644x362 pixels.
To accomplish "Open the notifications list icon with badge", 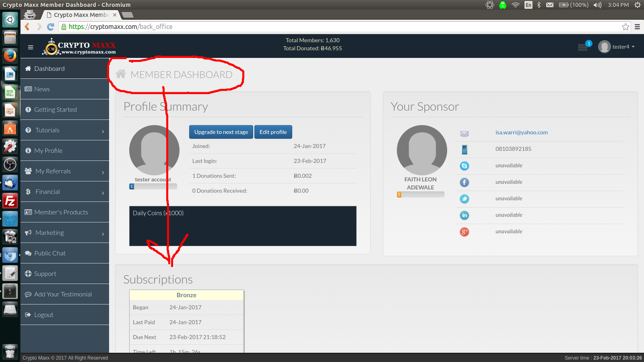I will [x=583, y=47].
